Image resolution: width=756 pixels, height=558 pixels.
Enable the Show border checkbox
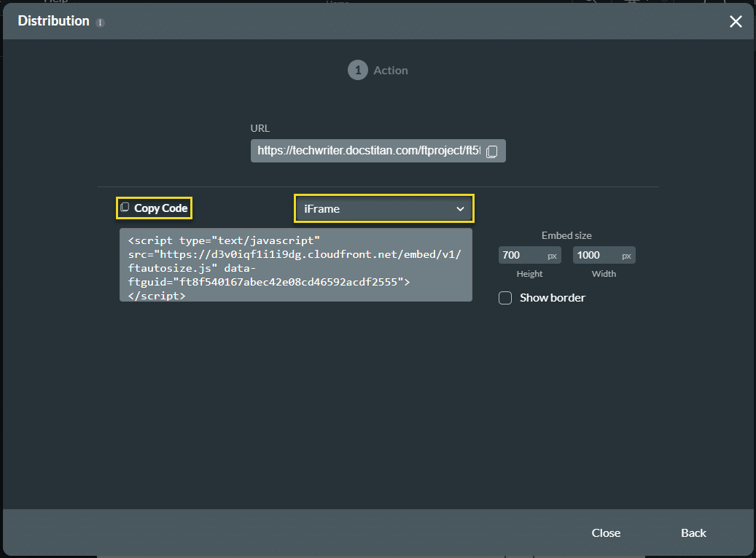[x=504, y=298]
